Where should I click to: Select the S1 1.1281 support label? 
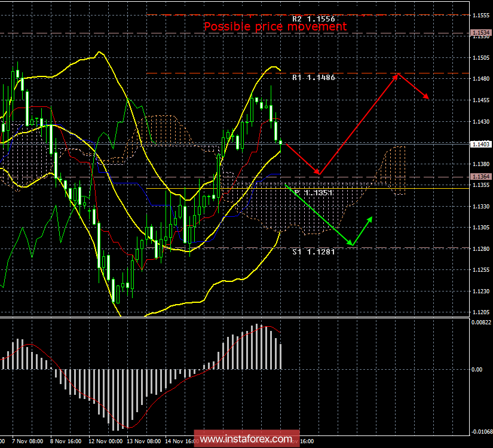[314, 252]
